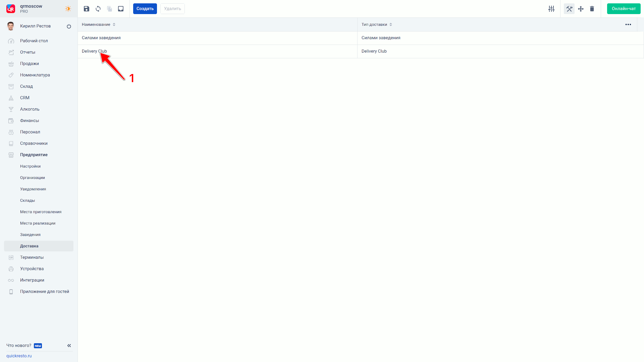644x362 pixels.
Task: Click the Алкоголь cocktail glass icon
Action: point(11,109)
